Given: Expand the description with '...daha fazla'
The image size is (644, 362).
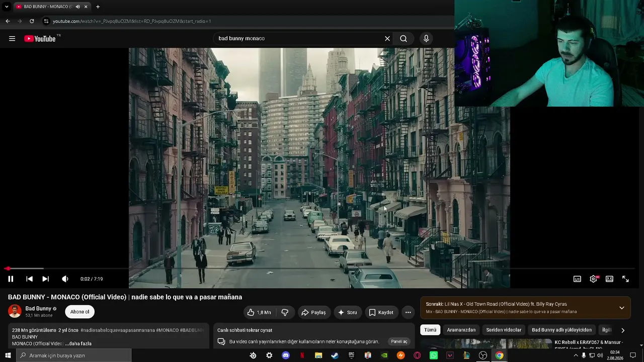Looking at the screenshot, I should [78, 343].
